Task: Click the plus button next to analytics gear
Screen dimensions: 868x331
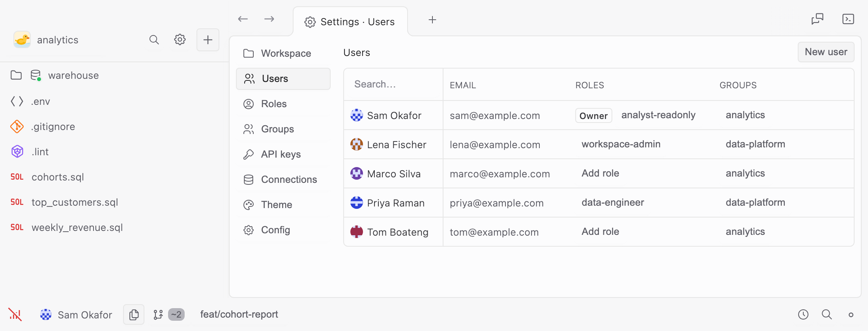Action: [208, 40]
